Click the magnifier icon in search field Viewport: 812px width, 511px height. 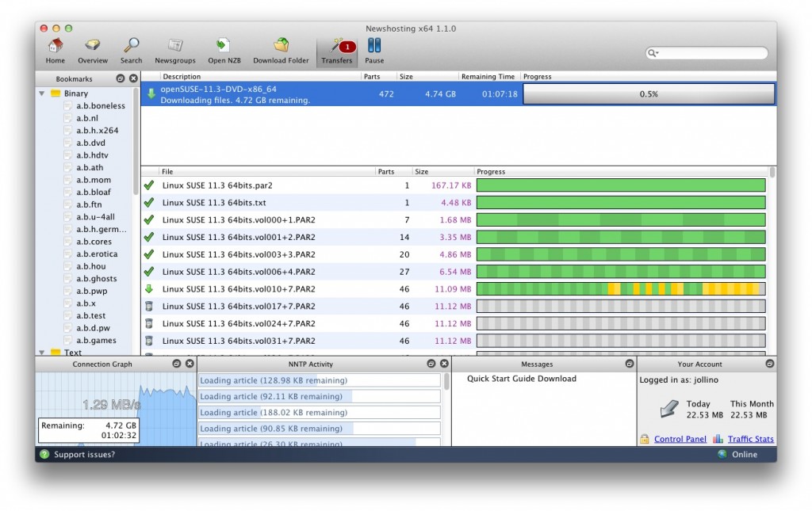point(653,53)
